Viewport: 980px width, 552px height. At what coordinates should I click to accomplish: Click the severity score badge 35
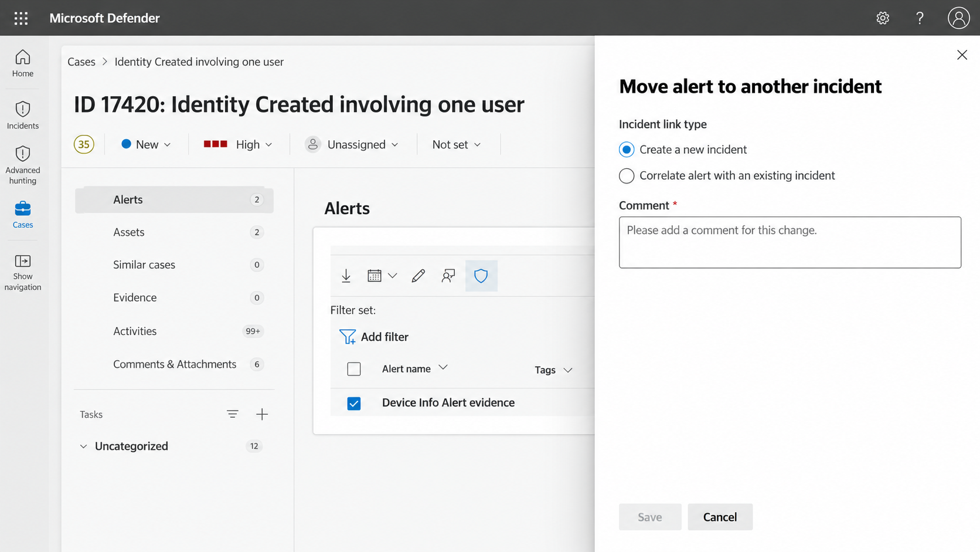pos(84,144)
